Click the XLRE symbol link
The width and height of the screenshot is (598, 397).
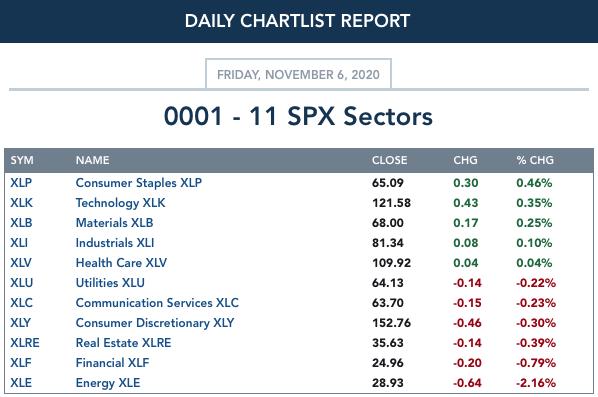coord(25,343)
